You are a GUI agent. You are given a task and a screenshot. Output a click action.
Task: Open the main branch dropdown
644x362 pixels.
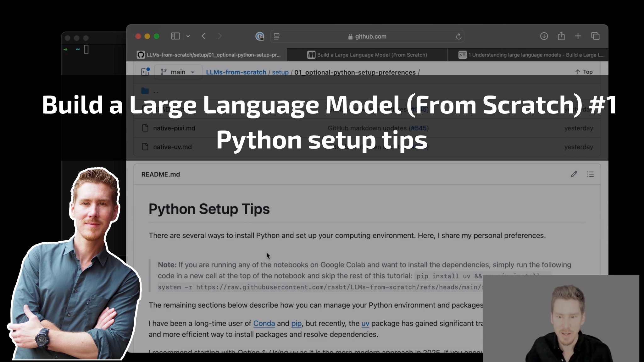pos(178,72)
